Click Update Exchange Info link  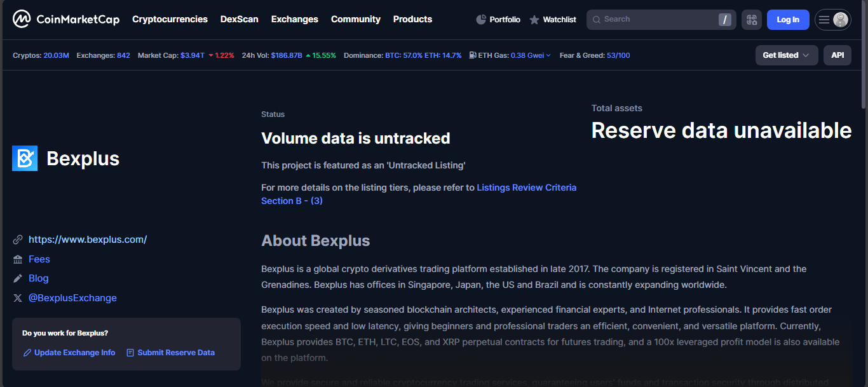pos(74,353)
